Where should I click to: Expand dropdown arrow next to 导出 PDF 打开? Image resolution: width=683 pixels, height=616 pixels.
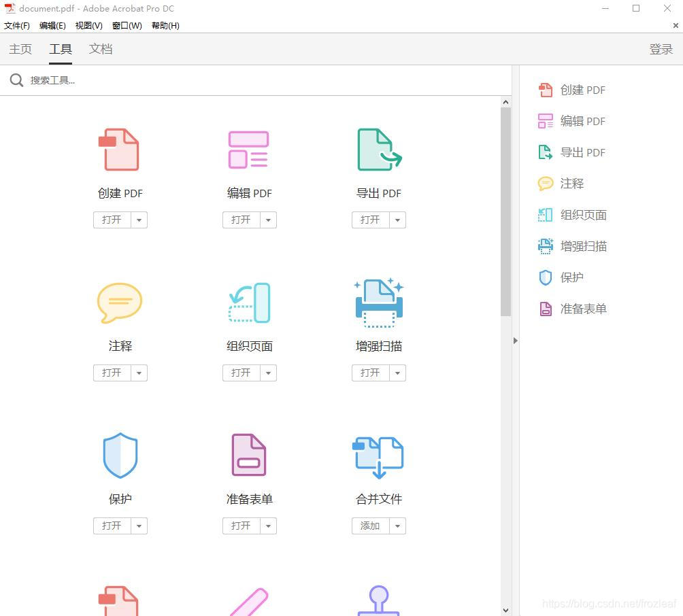(x=398, y=220)
